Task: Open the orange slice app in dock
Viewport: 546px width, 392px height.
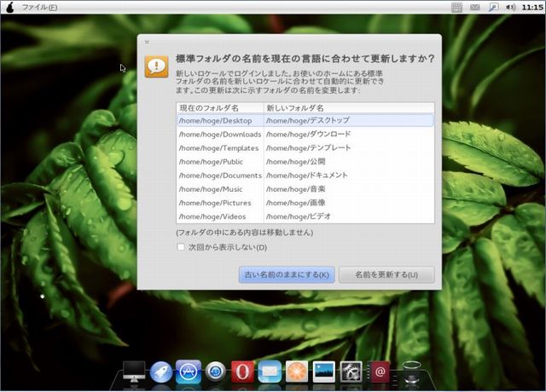Action: 297,372
